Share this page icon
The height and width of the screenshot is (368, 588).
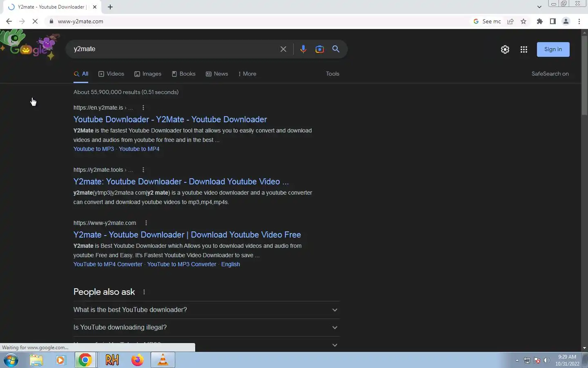[x=510, y=21]
